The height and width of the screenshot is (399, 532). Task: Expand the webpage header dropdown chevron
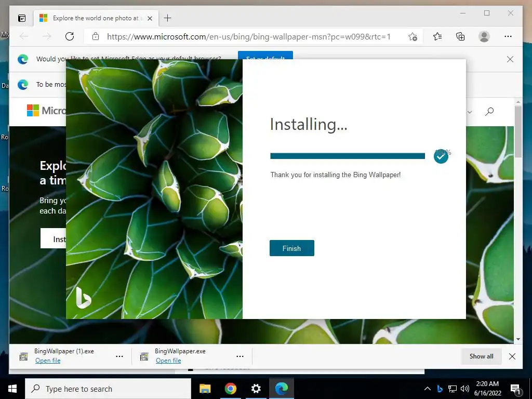tap(470, 112)
